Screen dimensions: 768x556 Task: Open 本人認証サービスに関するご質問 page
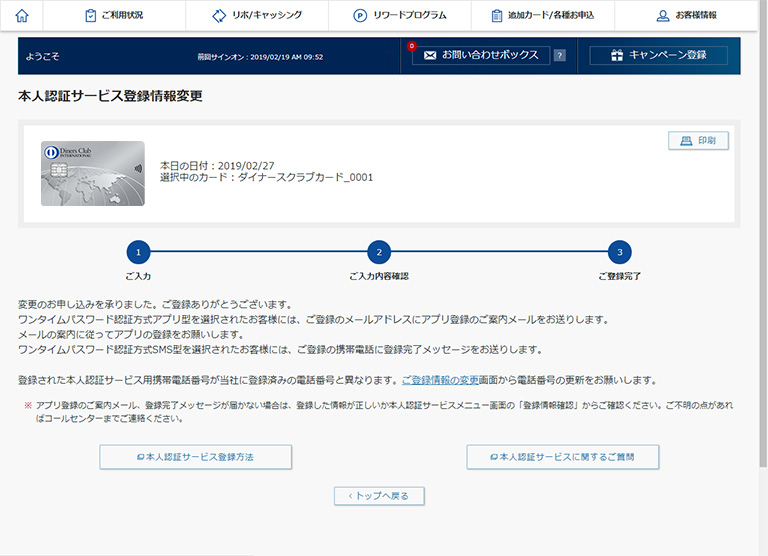[563, 457]
